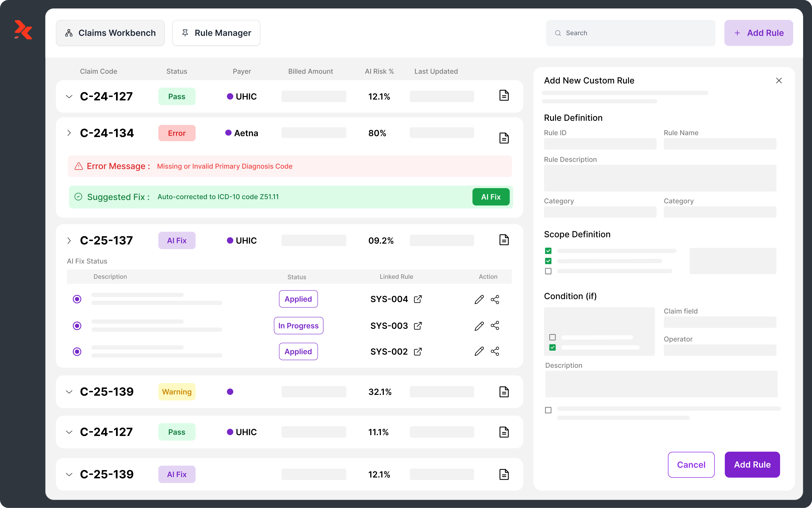
Task: Open document icon for Warning claim C-25-139
Action: (504, 392)
